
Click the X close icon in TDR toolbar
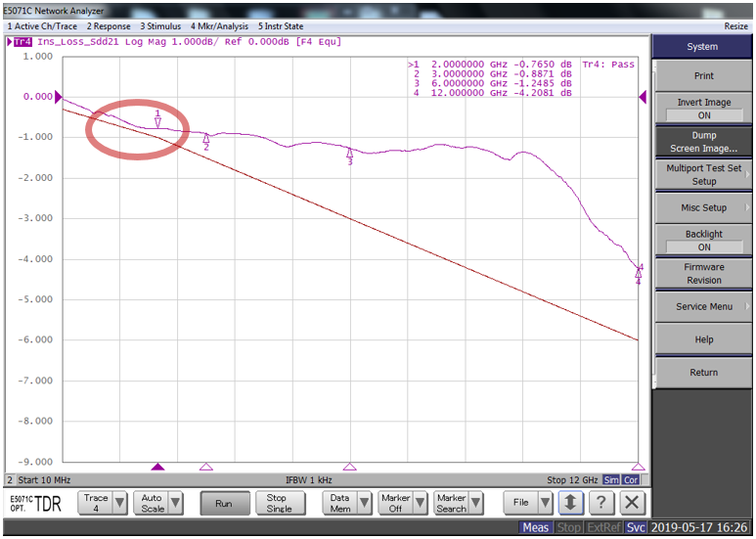(633, 503)
